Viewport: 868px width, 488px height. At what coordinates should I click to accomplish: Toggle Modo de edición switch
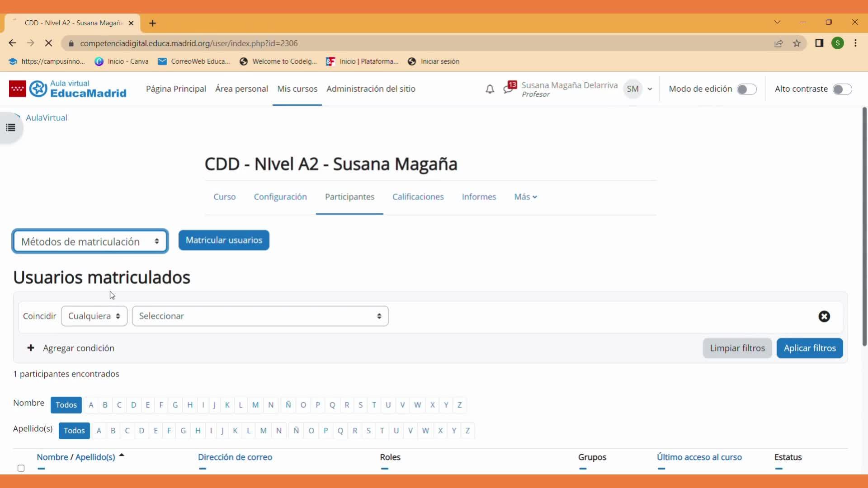pyautogui.click(x=746, y=89)
